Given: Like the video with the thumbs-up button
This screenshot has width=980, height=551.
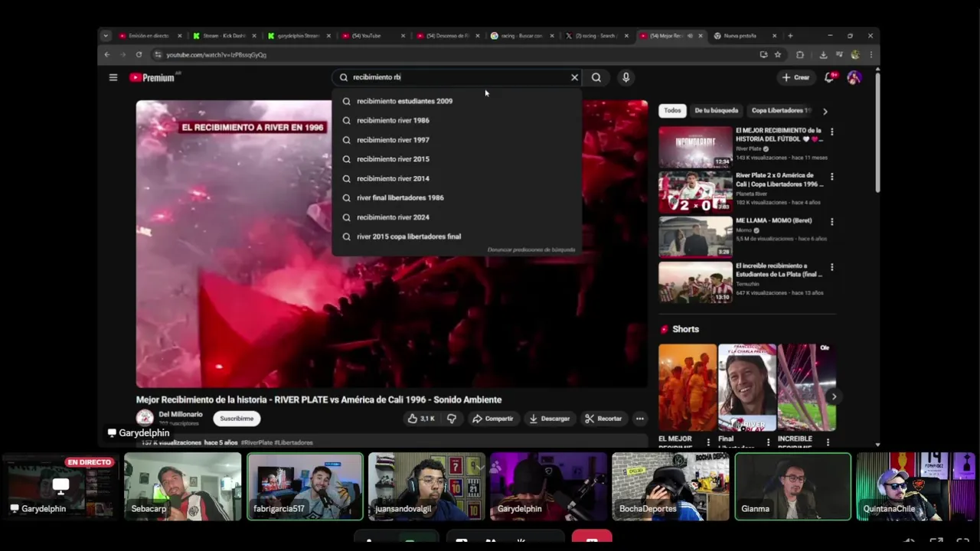Looking at the screenshot, I should pos(421,419).
